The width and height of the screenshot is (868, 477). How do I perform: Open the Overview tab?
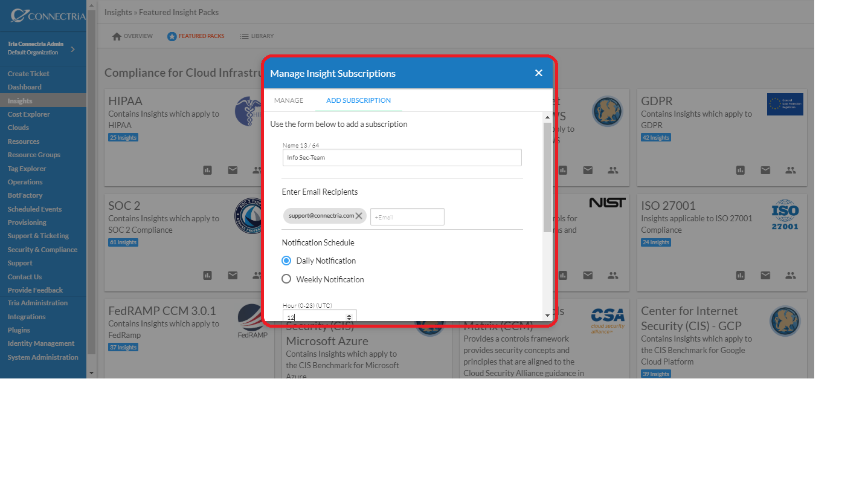point(133,36)
